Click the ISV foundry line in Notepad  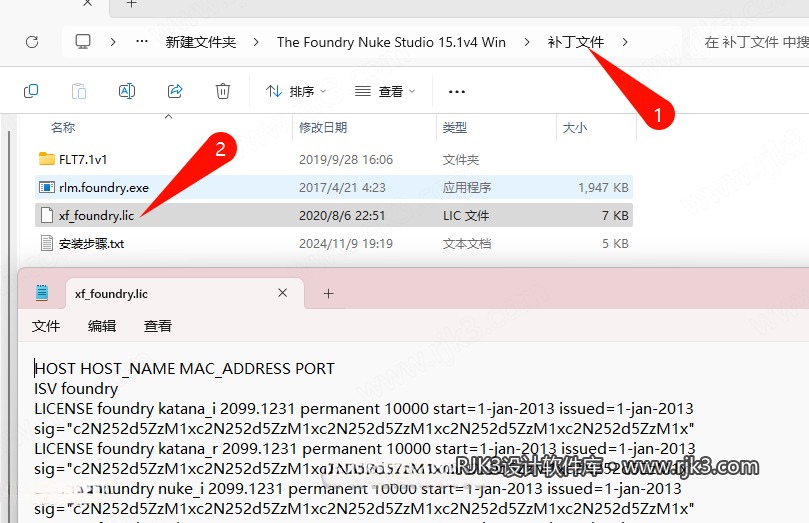click(76, 388)
